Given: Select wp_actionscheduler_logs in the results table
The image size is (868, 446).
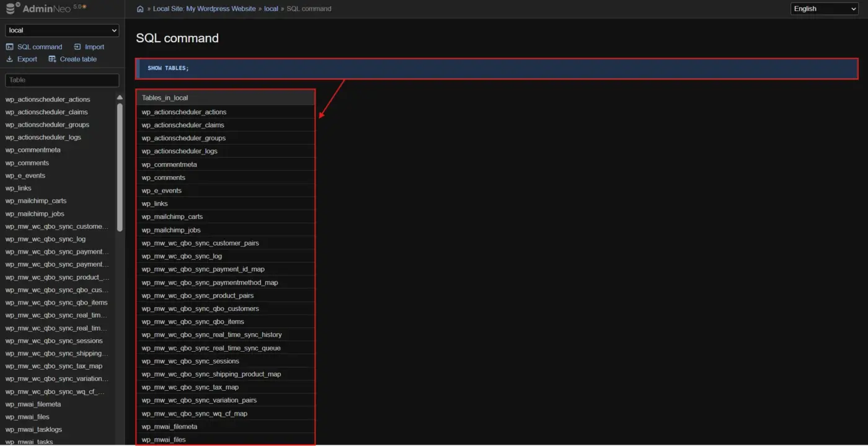Looking at the screenshot, I should [226, 151].
